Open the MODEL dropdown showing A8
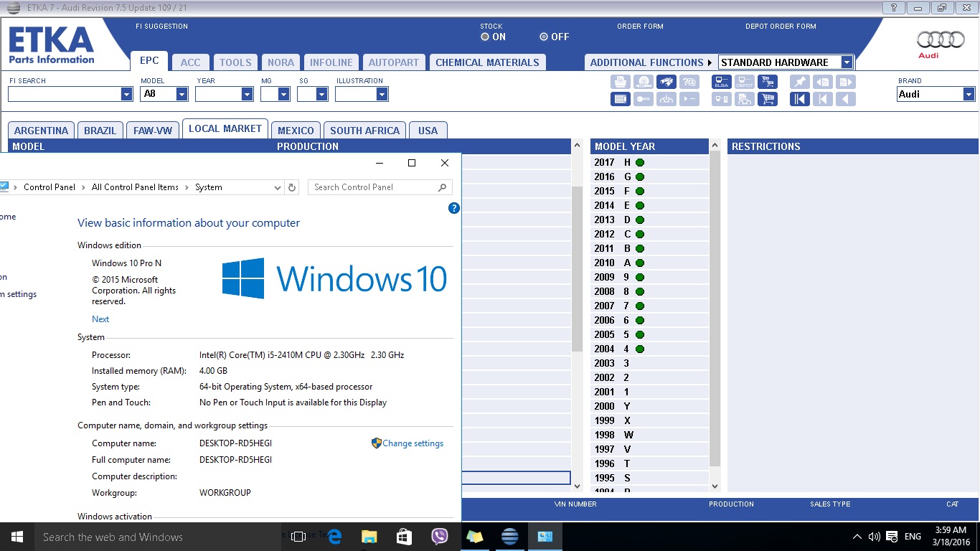The width and height of the screenshot is (980, 551). pyautogui.click(x=182, y=94)
